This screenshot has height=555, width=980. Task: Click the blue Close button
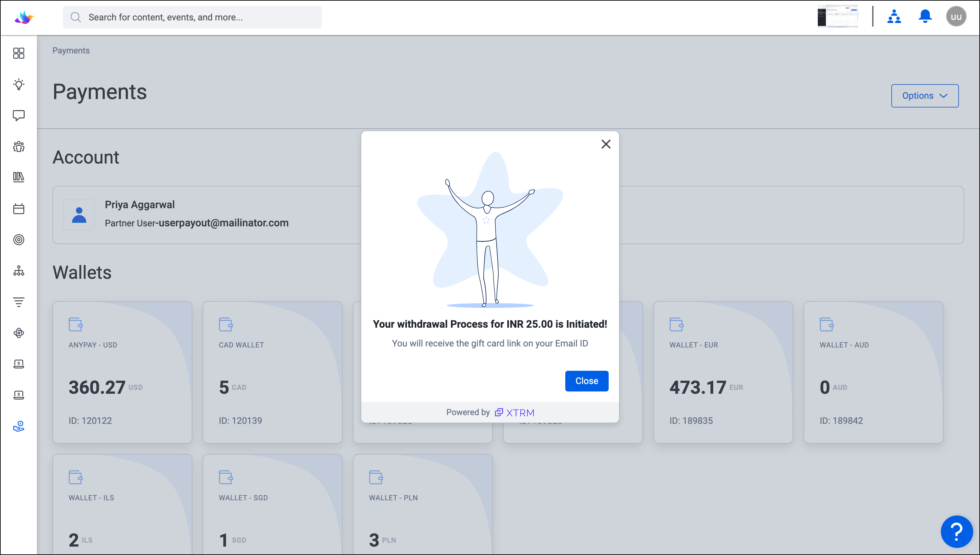(586, 381)
